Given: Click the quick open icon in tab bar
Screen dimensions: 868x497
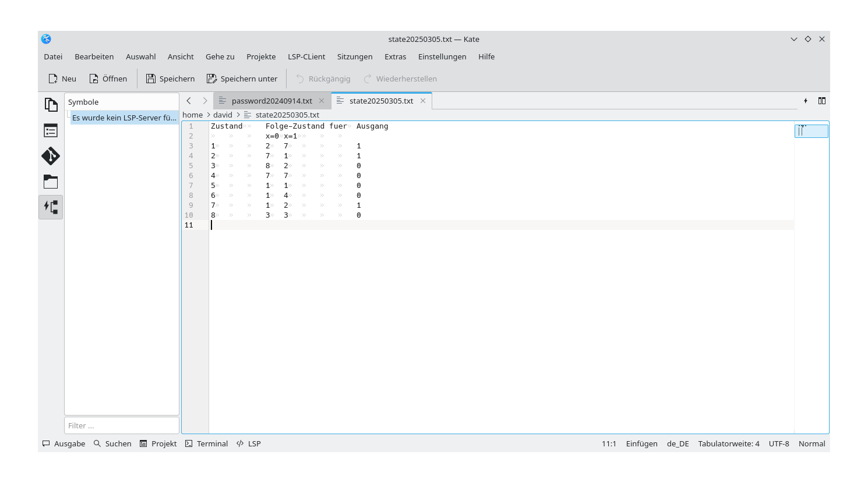Looking at the screenshot, I should click(806, 101).
